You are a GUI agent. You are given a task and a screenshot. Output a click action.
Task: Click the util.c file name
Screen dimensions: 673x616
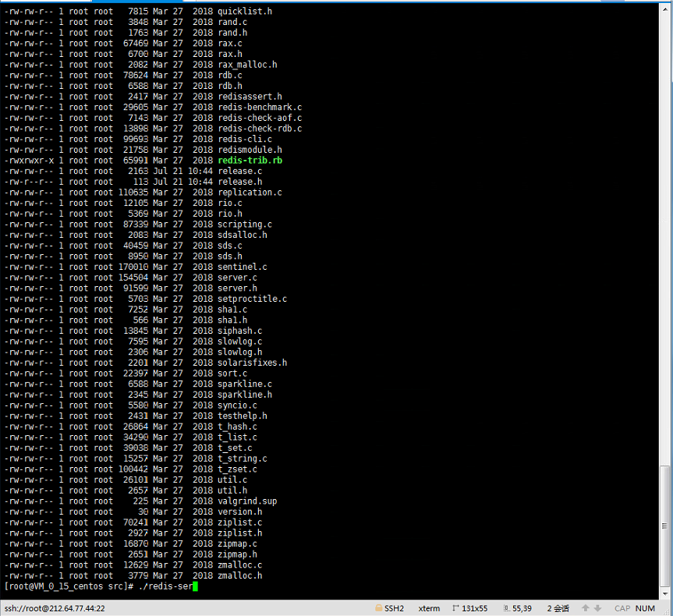[x=232, y=480]
